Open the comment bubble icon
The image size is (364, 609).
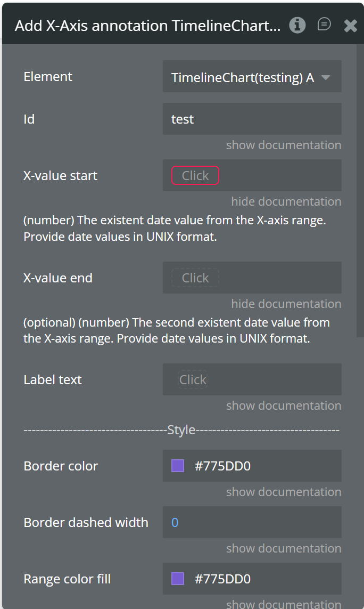[324, 25]
